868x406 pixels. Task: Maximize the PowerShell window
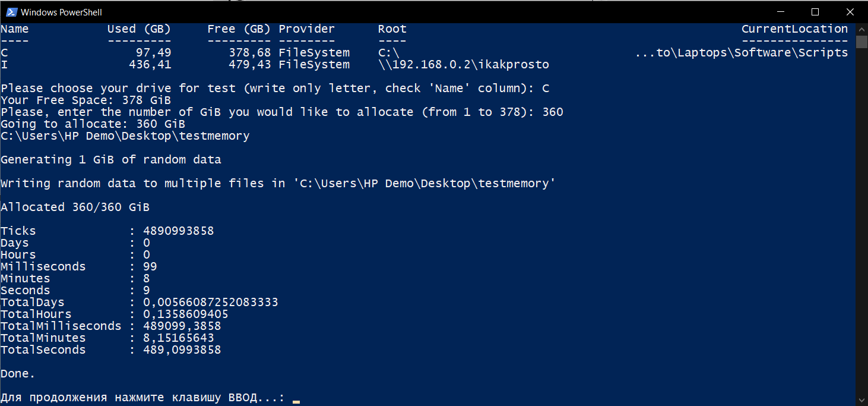[815, 12]
